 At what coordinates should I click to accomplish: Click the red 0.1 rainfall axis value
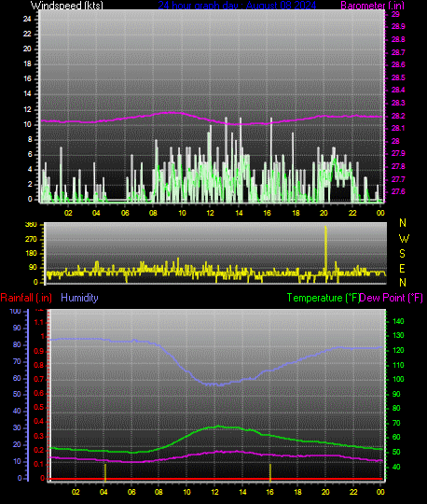(x=39, y=465)
